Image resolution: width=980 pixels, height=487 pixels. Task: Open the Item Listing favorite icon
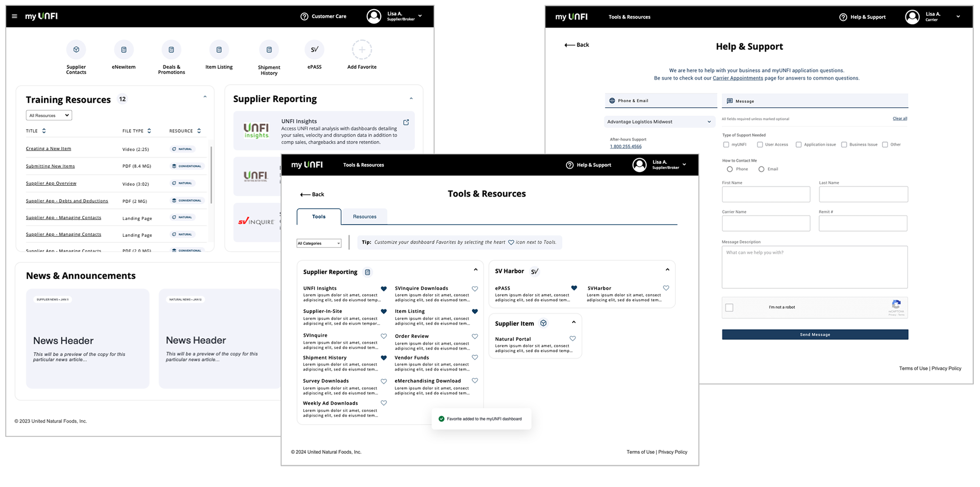pyautogui.click(x=219, y=50)
